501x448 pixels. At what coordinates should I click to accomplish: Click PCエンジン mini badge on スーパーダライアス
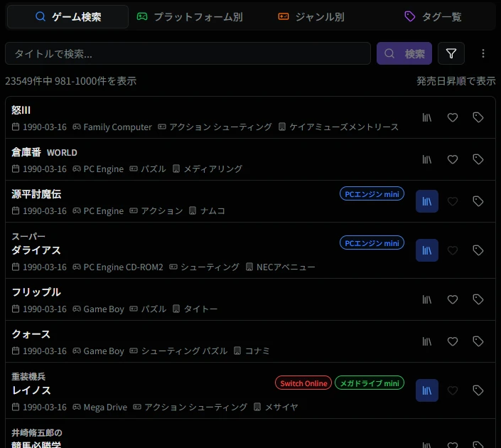(x=372, y=243)
